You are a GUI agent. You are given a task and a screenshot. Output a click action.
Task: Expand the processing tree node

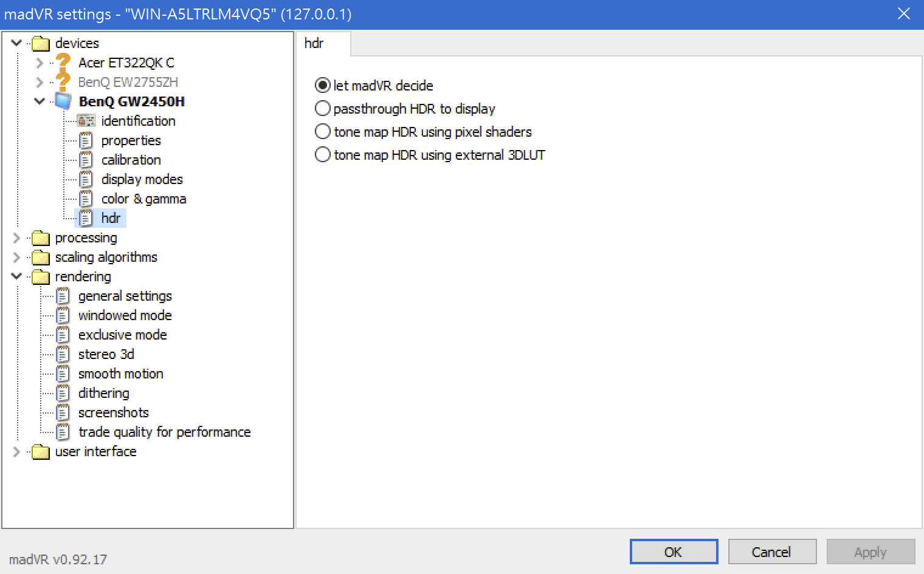[17, 237]
